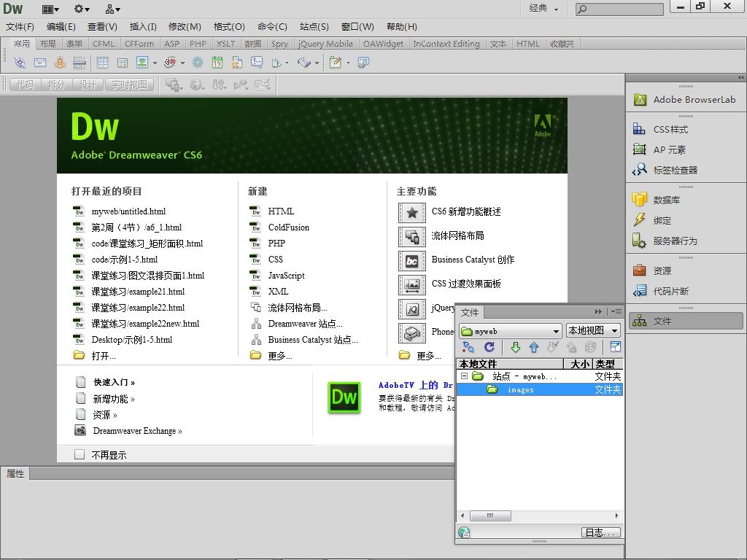The image size is (747, 560).
Task: Switch to the InContext Editing insert tab
Action: [x=446, y=44]
